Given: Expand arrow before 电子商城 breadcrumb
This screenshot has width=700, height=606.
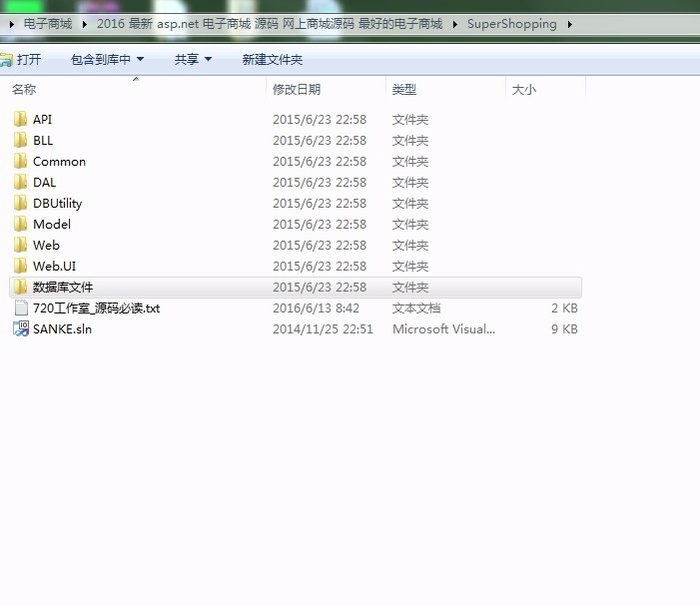Looking at the screenshot, I should coord(12,24).
